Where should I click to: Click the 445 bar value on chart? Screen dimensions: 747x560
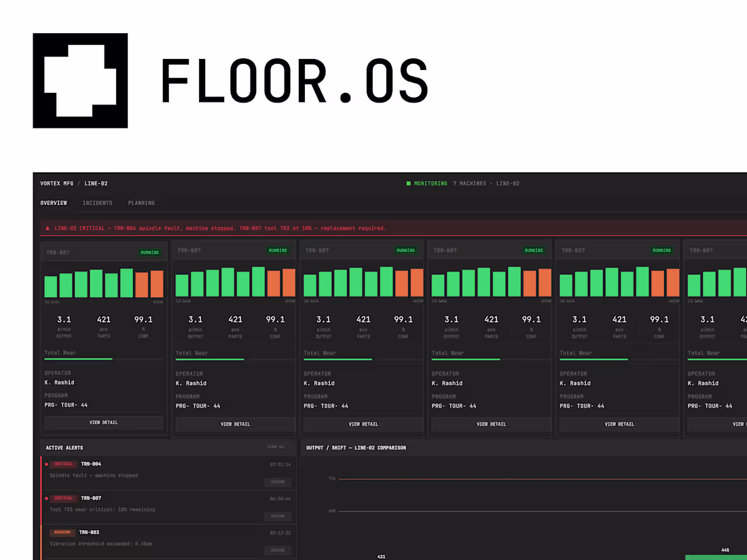pyautogui.click(x=725, y=550)
